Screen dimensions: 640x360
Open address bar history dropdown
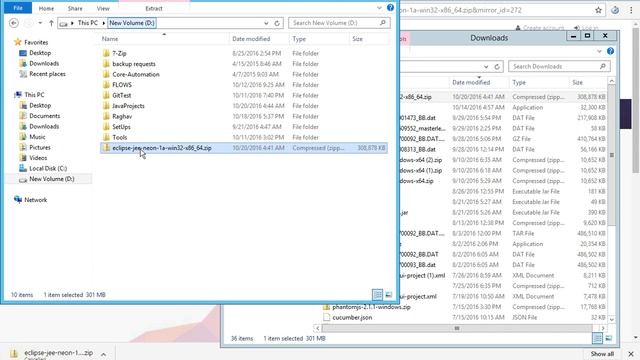click(266, 23)
